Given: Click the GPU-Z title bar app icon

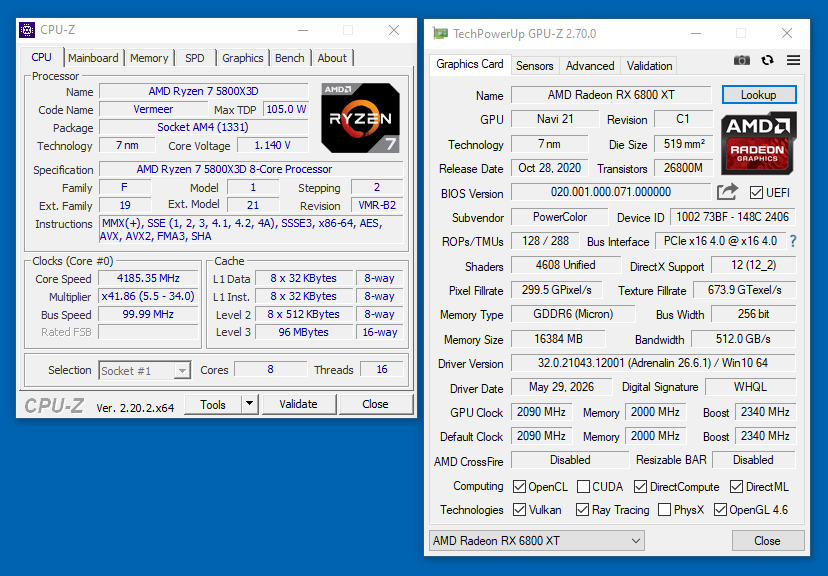Looking at the screenshot, I should (x=440, y=34).
